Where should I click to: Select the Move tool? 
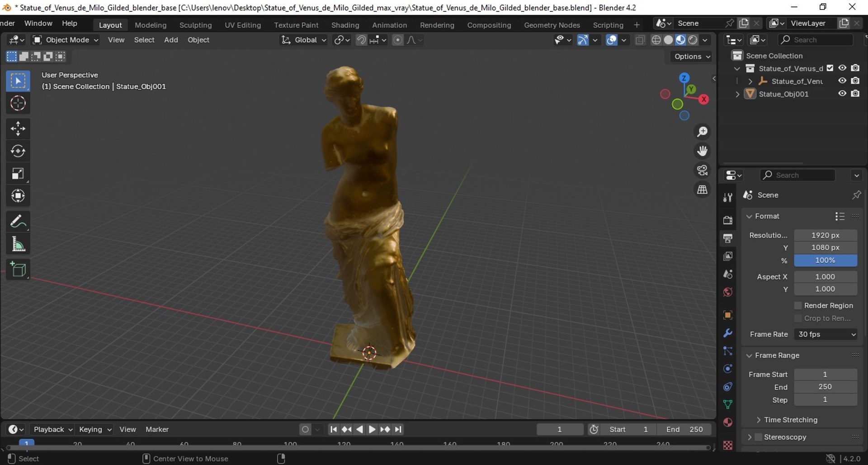pyautogui.click(x=18, y=128)
